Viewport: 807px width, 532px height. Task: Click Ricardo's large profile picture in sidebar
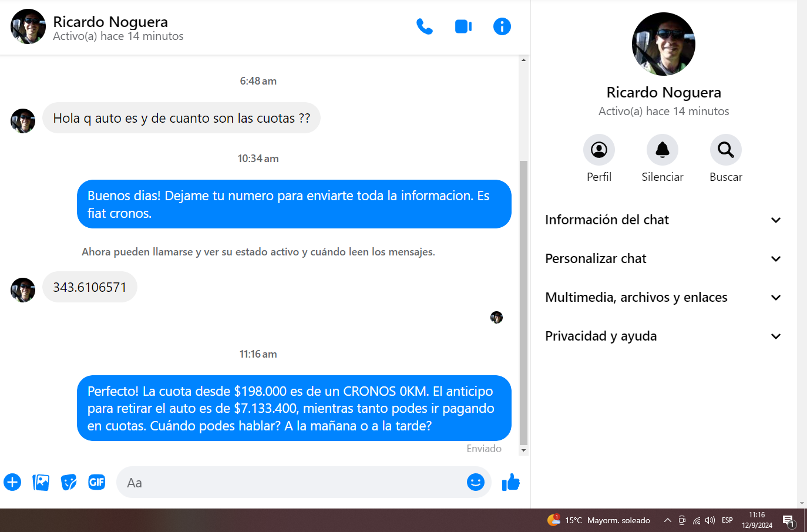(663, 44)
